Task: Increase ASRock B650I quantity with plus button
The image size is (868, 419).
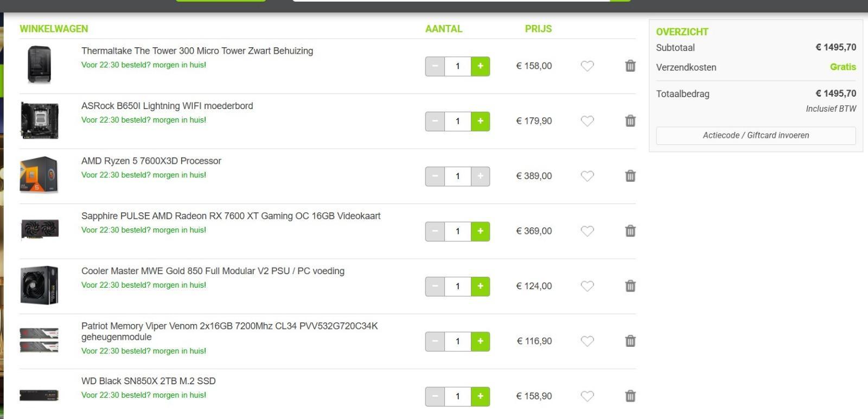Action: point(480,121)
